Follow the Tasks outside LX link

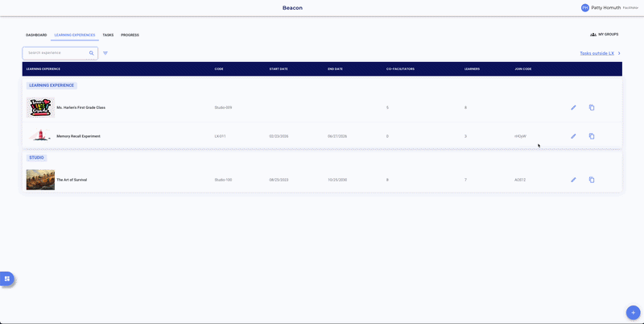click(597, 53)
